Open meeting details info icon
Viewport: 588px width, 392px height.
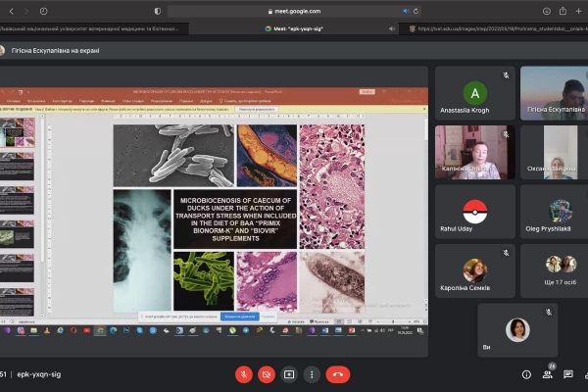click(x=526, y=374)
